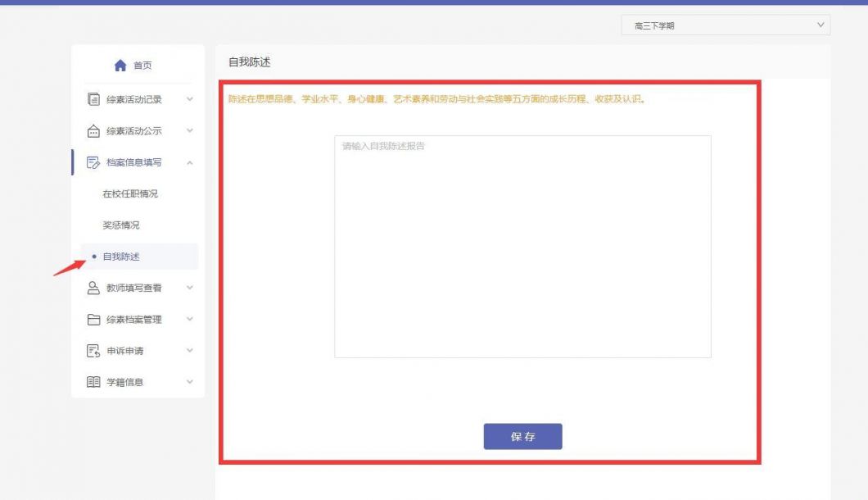The width and height of the screenshot is (868, 500).
Task: Click the document icon for 综素活动记录
Action: pos(93,99)
